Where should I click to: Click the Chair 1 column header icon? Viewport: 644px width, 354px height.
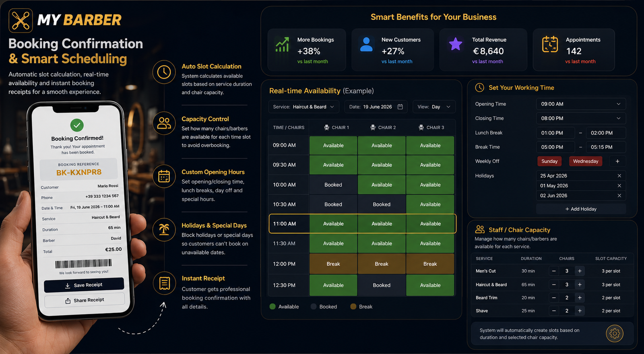click(x=327, y=128)
